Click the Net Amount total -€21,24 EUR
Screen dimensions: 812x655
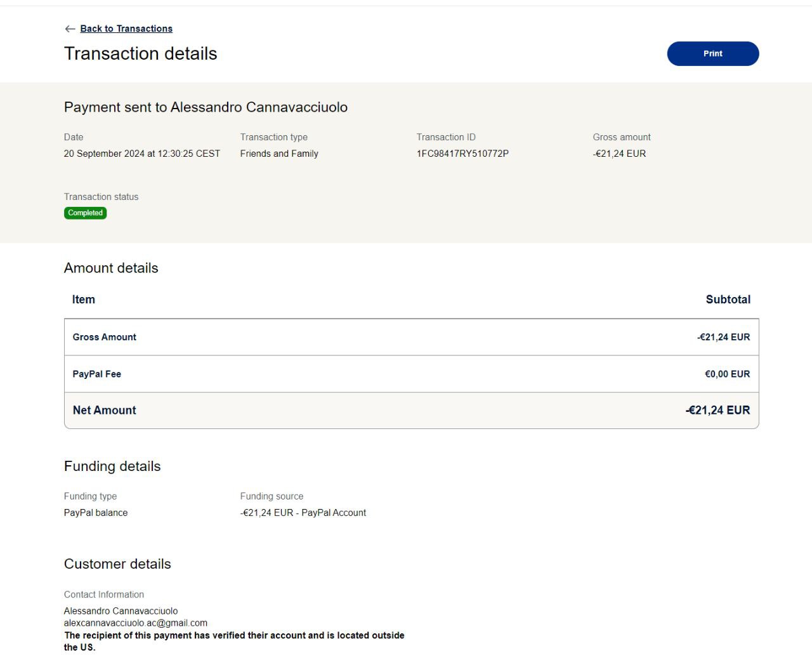tap(717, 410)
